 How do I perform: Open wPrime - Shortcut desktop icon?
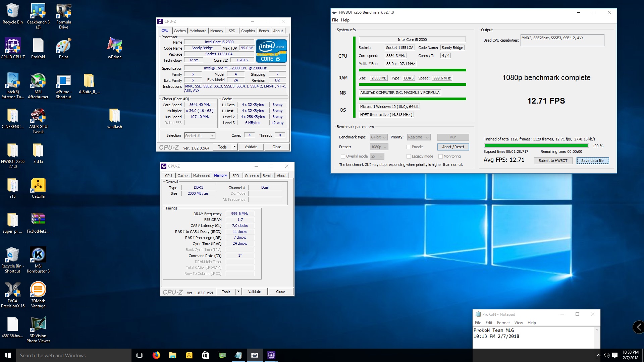63,86
